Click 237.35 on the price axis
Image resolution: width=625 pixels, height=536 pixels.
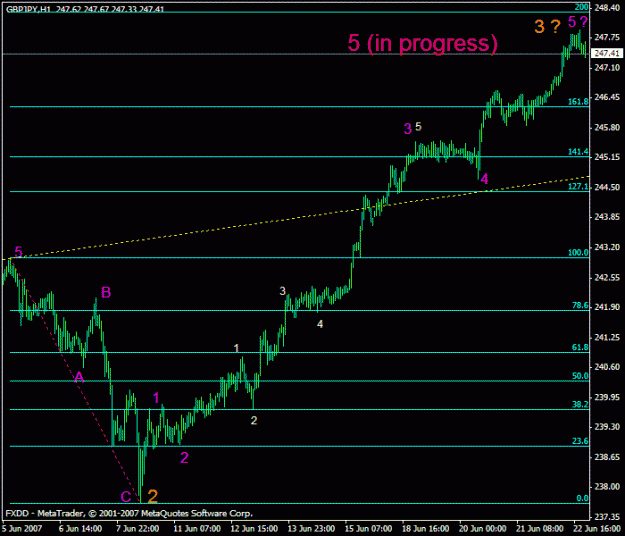click(607, 517)
